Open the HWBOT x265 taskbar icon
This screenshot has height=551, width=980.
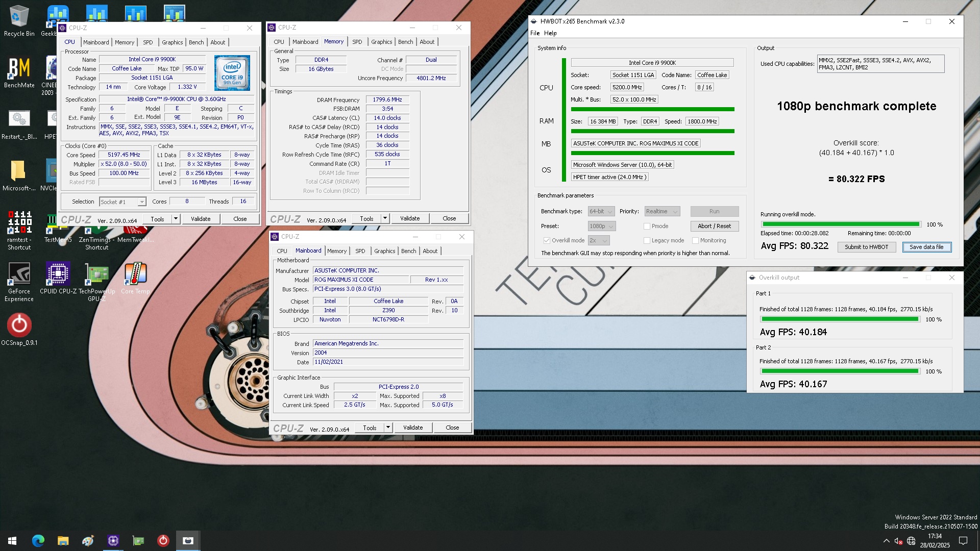[188, 540]
